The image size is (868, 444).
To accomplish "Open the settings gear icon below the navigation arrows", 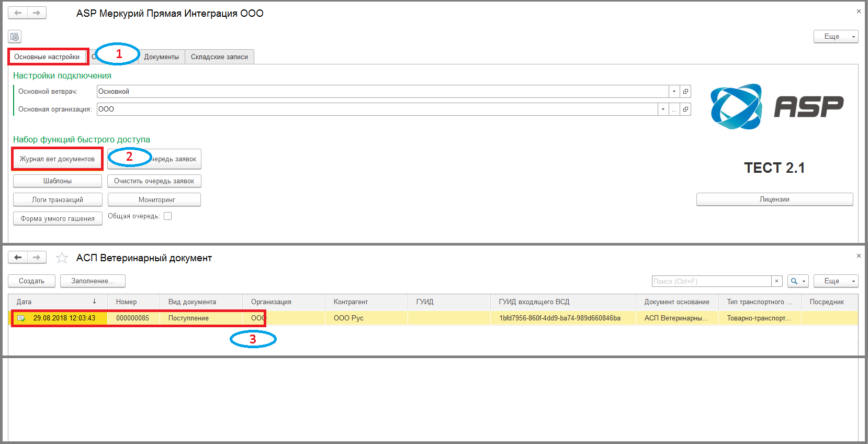I will pyautogui.click(x=15, y=37).
